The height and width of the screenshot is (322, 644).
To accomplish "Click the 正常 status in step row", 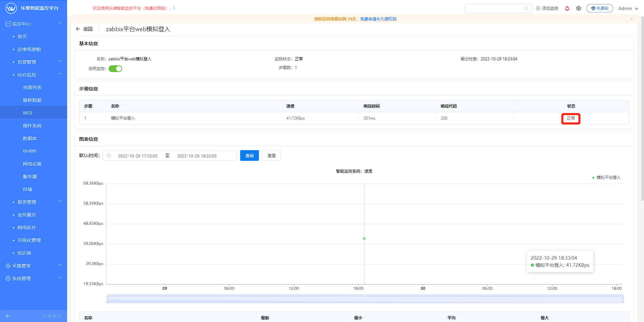I will pos(571,118).
